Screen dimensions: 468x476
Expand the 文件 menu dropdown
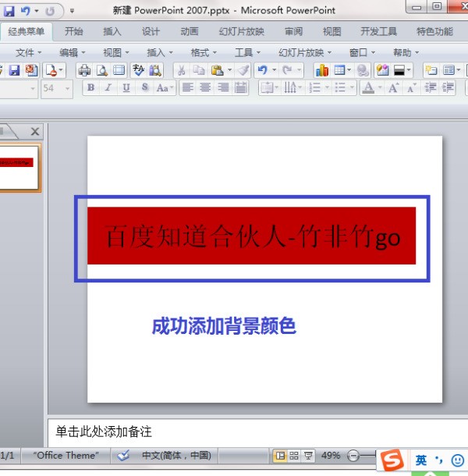tap(29, 52)
